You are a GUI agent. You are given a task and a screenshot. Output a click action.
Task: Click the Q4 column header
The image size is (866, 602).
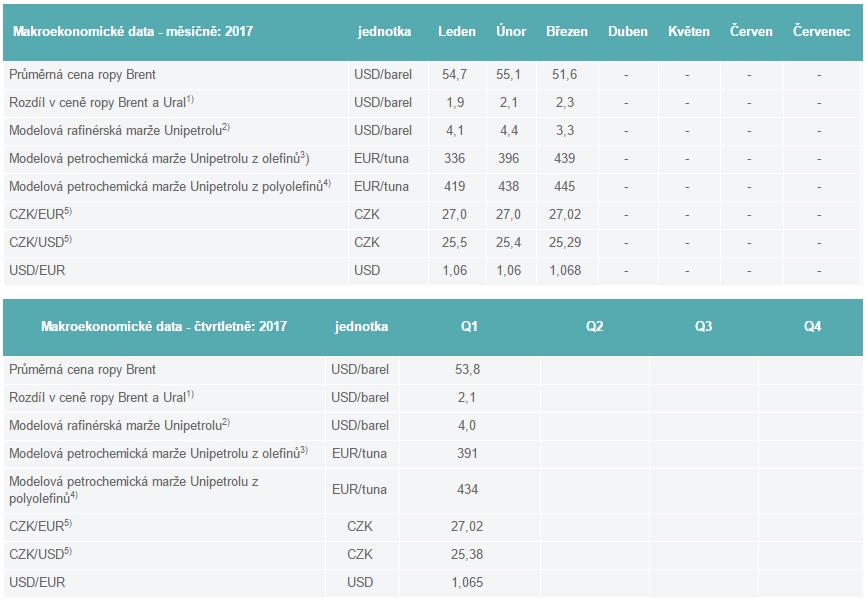click(x=812, y=326)
